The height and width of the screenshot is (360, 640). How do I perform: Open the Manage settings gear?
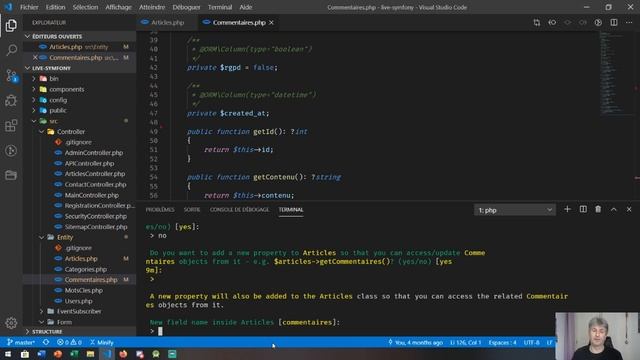click(x=11, y=323)
